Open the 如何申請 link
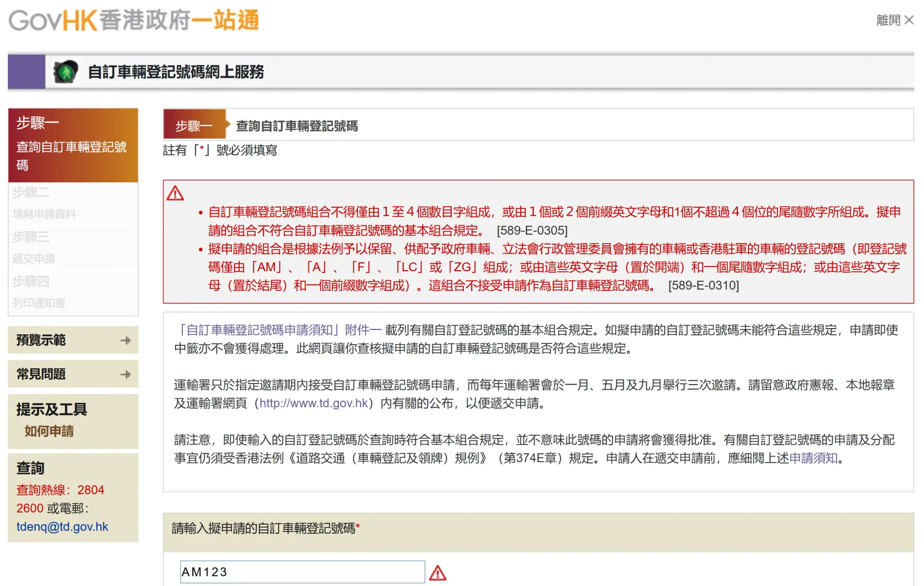 tap(49, 431)
